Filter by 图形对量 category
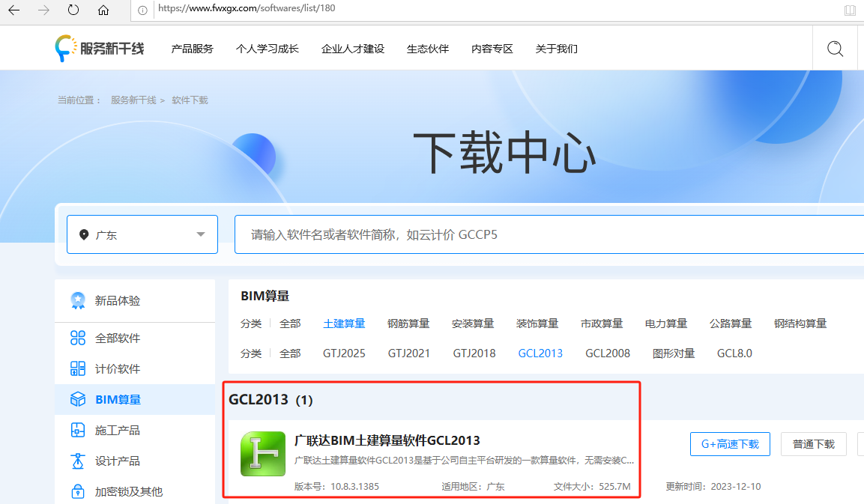Image resolution: width=864 pixels, height=504 pixels. (674, 353)
